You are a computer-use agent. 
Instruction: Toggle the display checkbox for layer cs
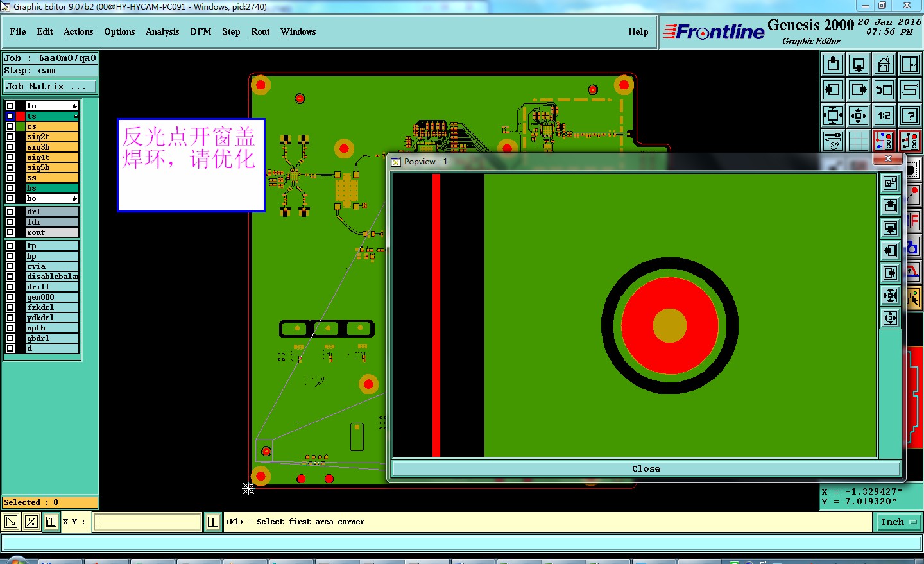pyautogui.click(x=10, y=126)
